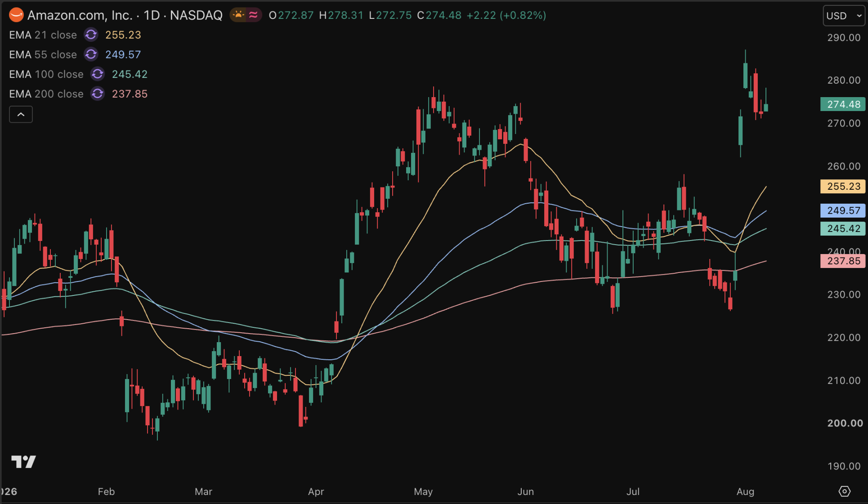Click the Apr label on time axis
Image resolution: width=868 pixels, height=504 pixels.
pos(316,491)
